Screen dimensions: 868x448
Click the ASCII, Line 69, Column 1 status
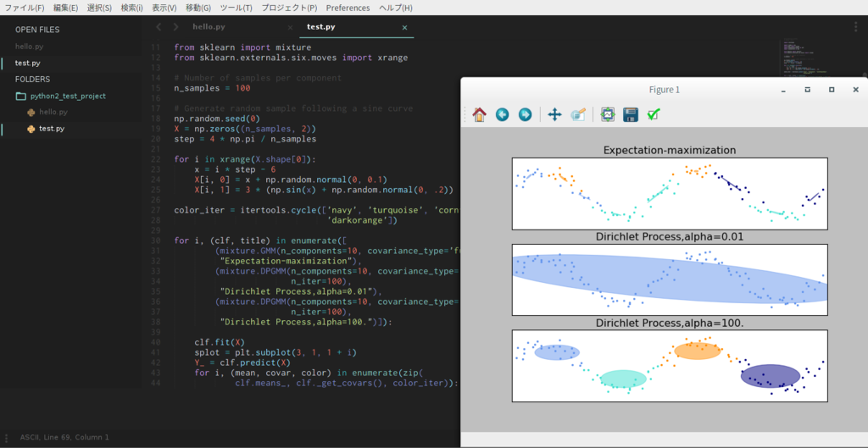pyautogui.click(x=64, y=437)
